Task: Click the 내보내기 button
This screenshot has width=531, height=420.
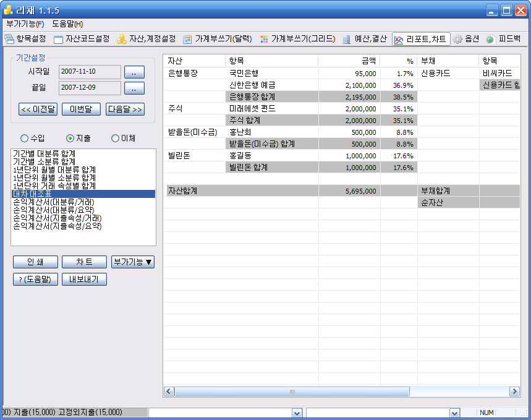Action: [84, 279]
